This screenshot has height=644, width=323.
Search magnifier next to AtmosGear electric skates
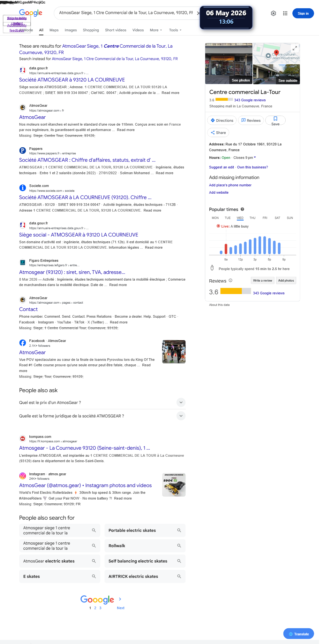point(94,561)
